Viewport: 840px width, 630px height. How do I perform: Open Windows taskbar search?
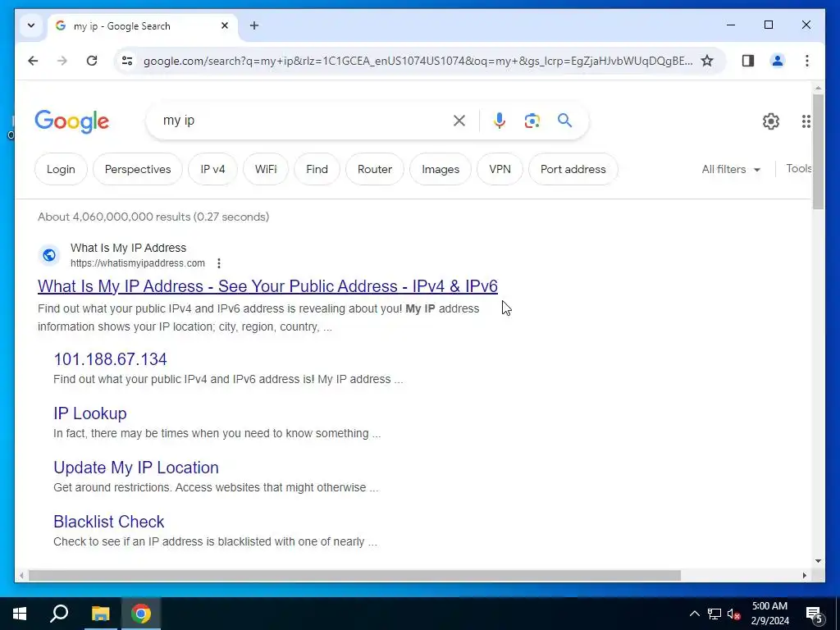(x=59, y=614)
